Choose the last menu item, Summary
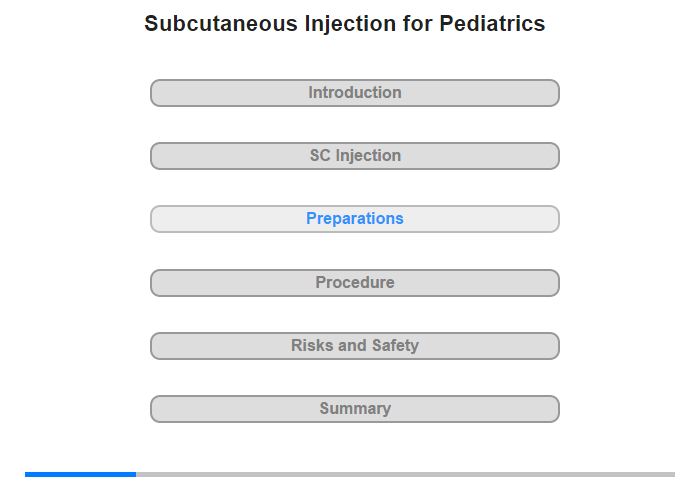This screenshot has width=700, height=480. click(x=354, y=409)
